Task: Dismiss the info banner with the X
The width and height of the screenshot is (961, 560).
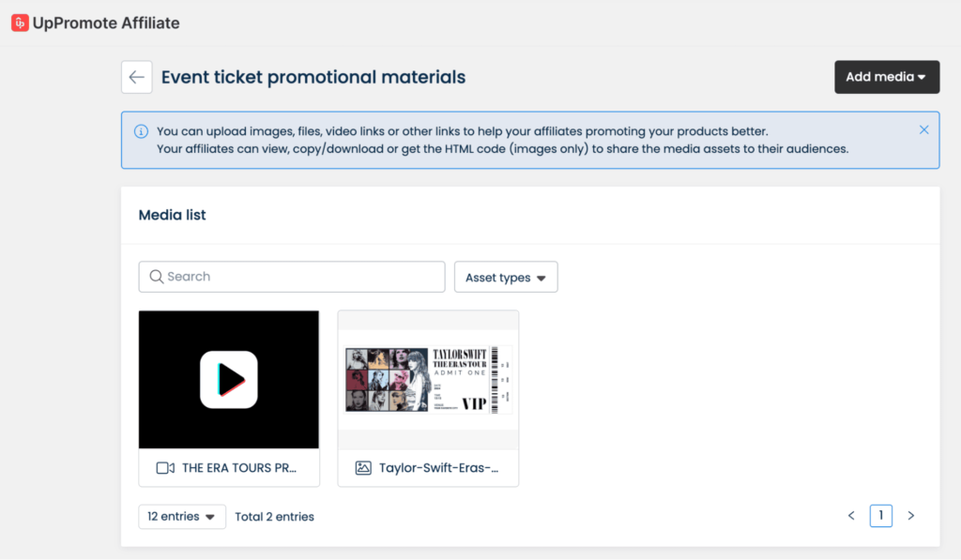Action: [x=923, y=130]
